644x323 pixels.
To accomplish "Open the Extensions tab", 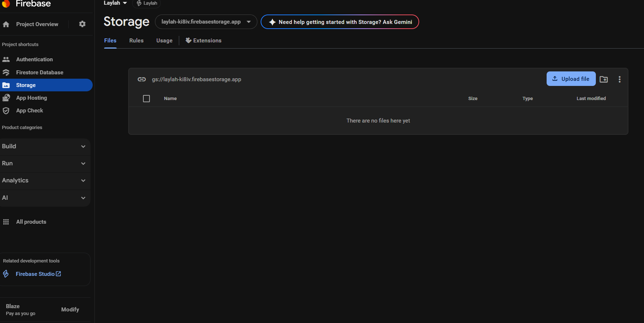I will 203,41.
